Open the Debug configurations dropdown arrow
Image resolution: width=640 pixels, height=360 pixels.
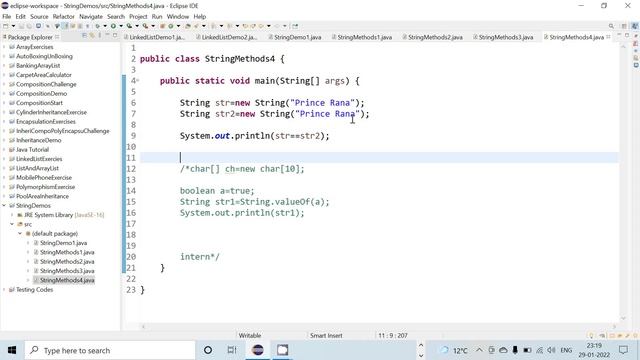(x=105, y=26)
